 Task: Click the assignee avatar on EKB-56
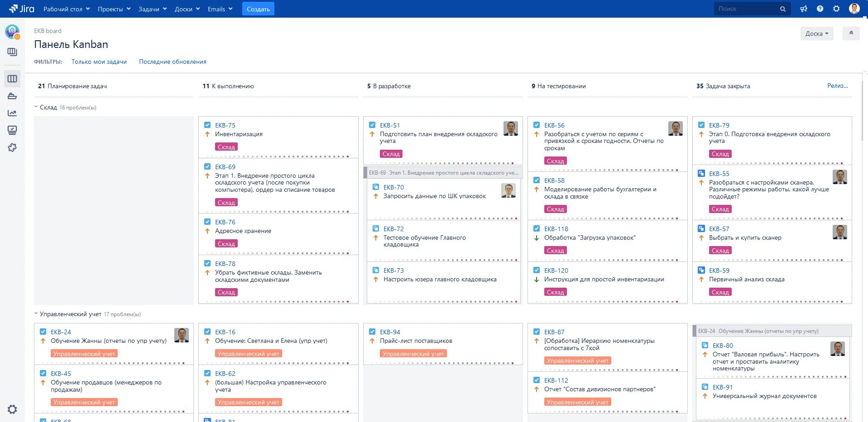[676, 128]
